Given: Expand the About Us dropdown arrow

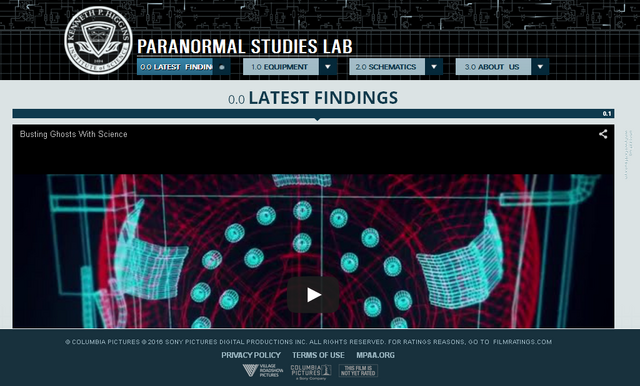Looking at the screenshot, I should tap(540, 67).
